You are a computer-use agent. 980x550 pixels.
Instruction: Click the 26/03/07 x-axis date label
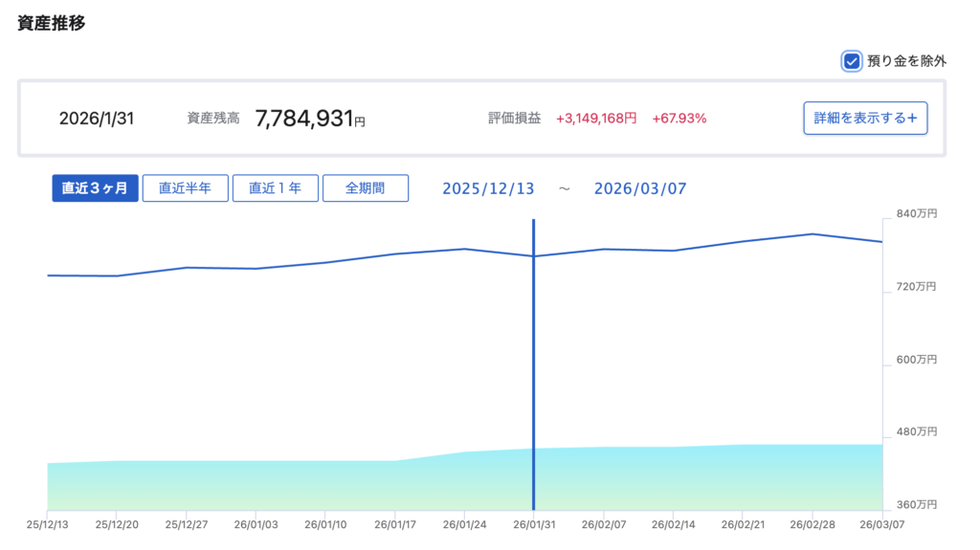click(880, 525)
